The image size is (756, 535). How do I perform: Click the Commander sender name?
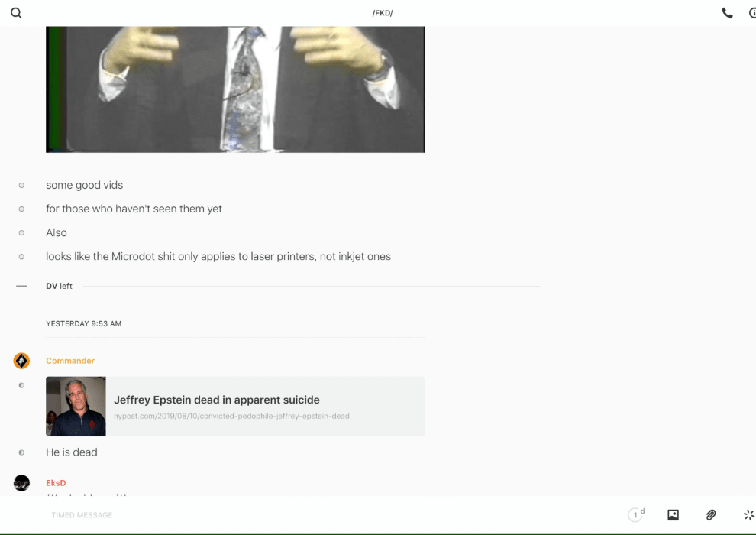(70, 361)
